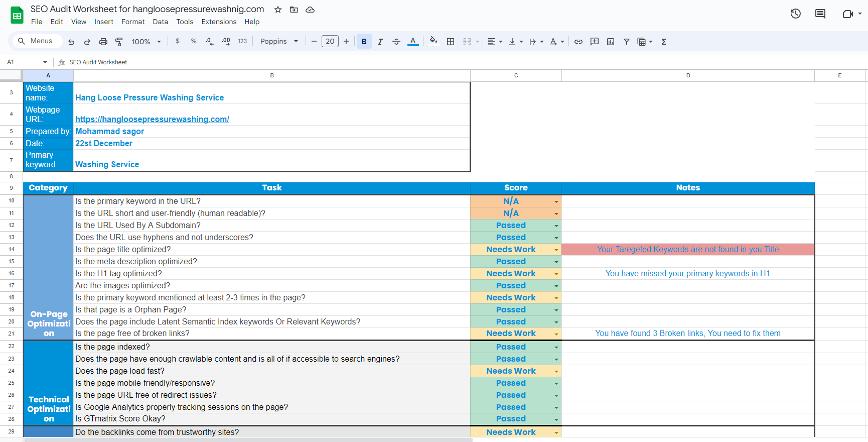The width and height of the screenshot is (868, 442).
Task: Toggle strikethrough formatting
Action: pyautogui.click(x=396, y=42)
